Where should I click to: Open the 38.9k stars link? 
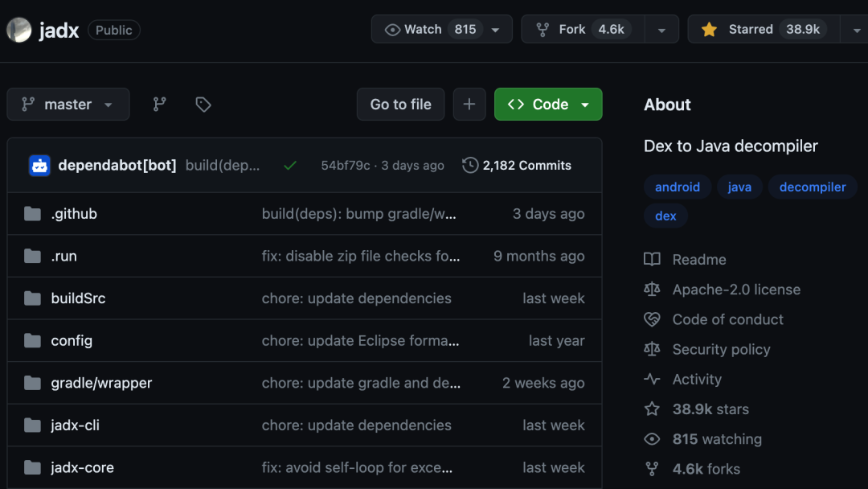click(x=710, y=409)
